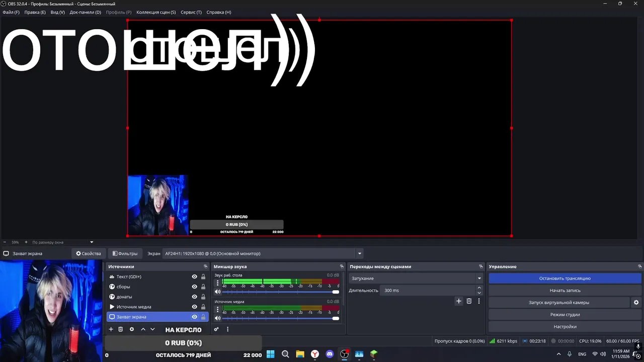Move selected source down
The width and height of the screenshot is (644, 362).
click(x=152, y=329)
